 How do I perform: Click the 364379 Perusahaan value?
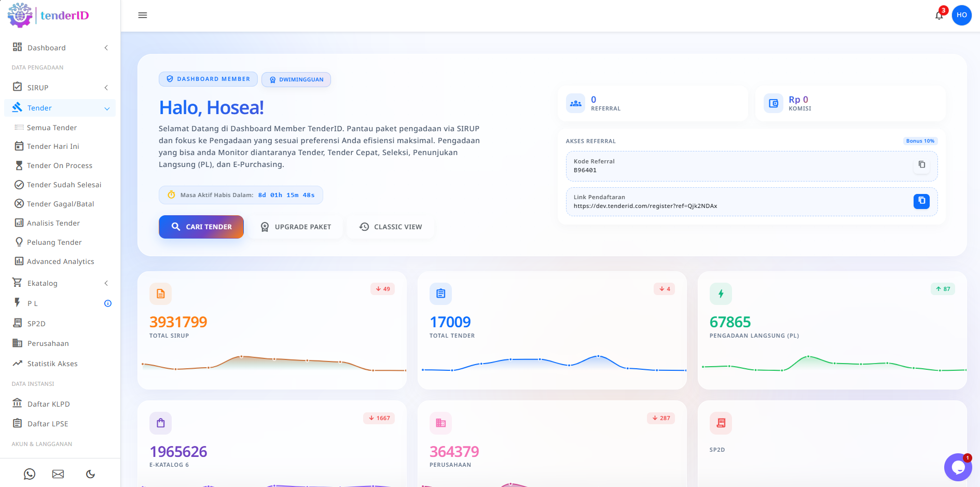(x=454, y=452)
